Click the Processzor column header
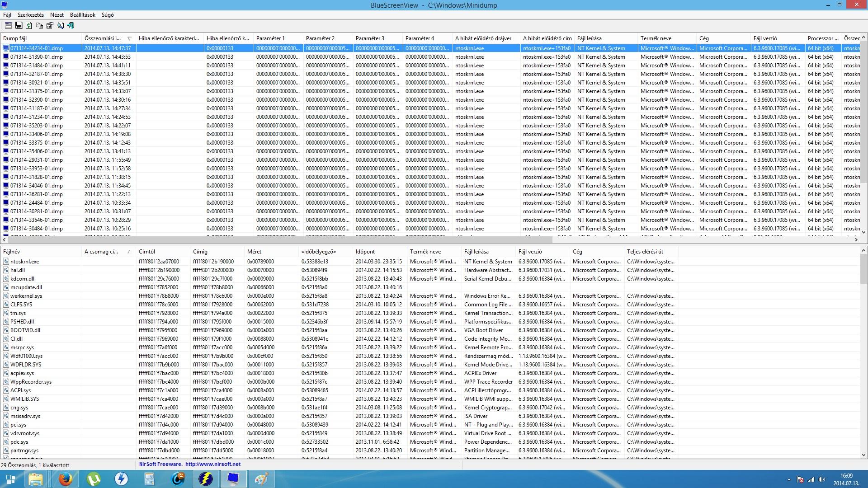Image resolution: width=868 pixels, height=488 pixels. click(823, 38)
